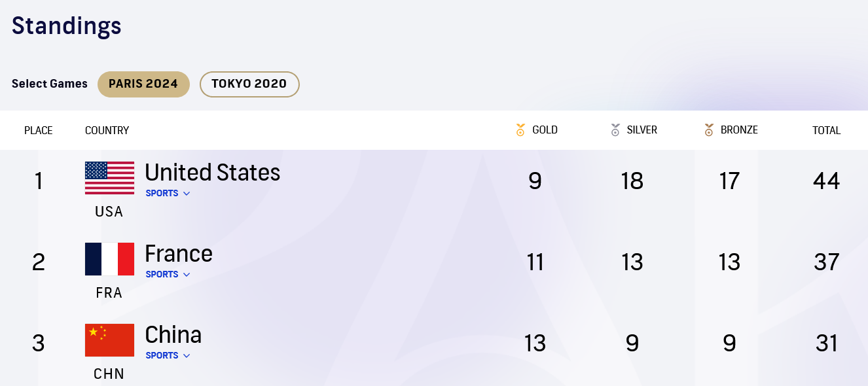Click the Country column header
Image resolution: width=868 pixels, height=386 pixels.
tap(107, 130)
